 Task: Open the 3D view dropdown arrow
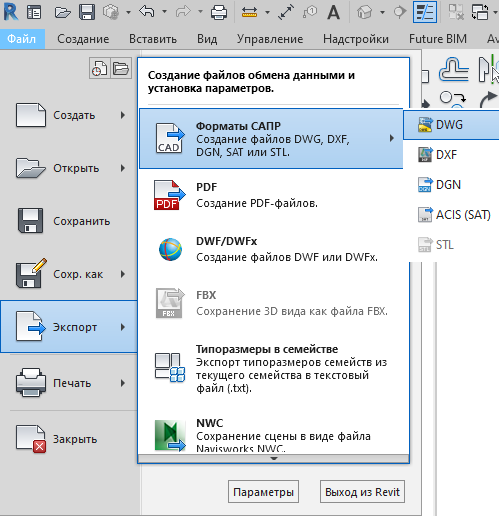[x=382, y=12]
